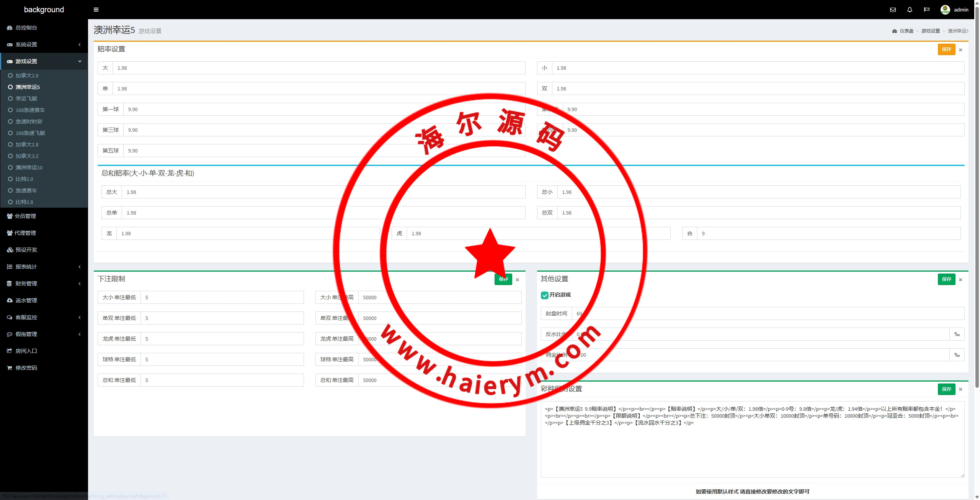Click the 封盘时间 input field
Image resolution: width=980 pixels, height=500 pixels.
(x=766, y=313)
